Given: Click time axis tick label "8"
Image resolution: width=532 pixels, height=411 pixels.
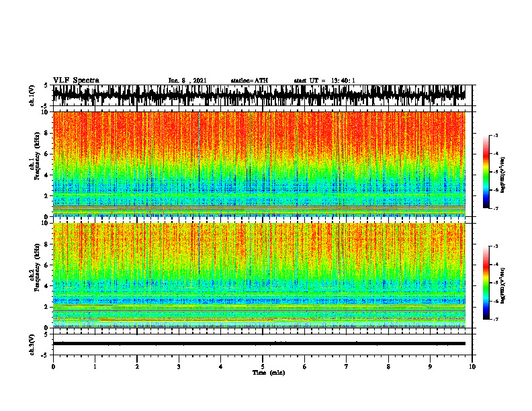Looking at the screenshot, I should pyautogui.click(x=388, y=367).
